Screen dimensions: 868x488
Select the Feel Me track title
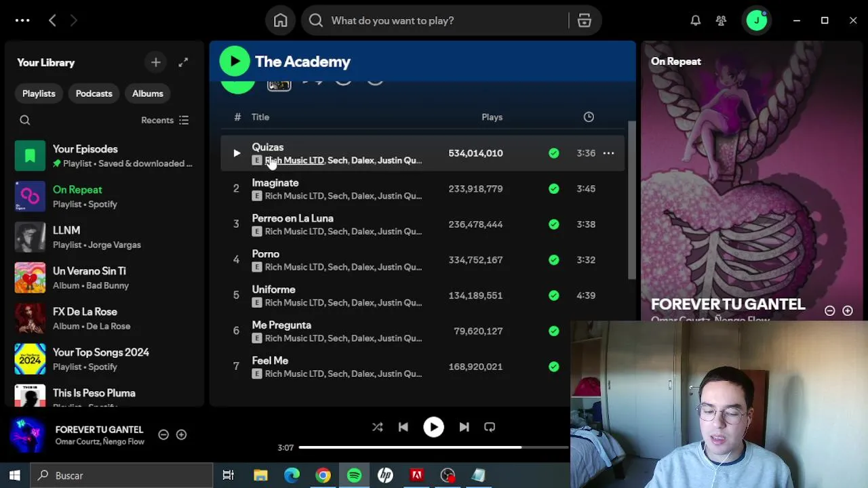pos(270,361)
